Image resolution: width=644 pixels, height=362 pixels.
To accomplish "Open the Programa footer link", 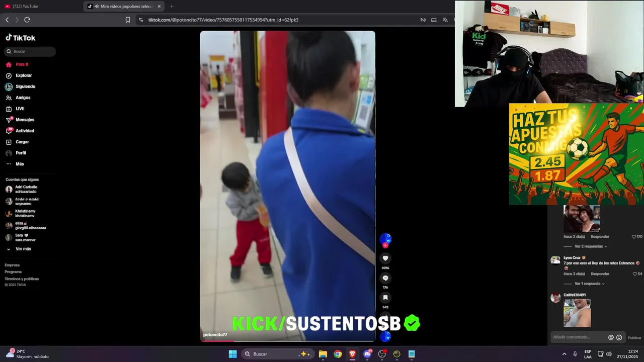I will (x=13, y=272).
